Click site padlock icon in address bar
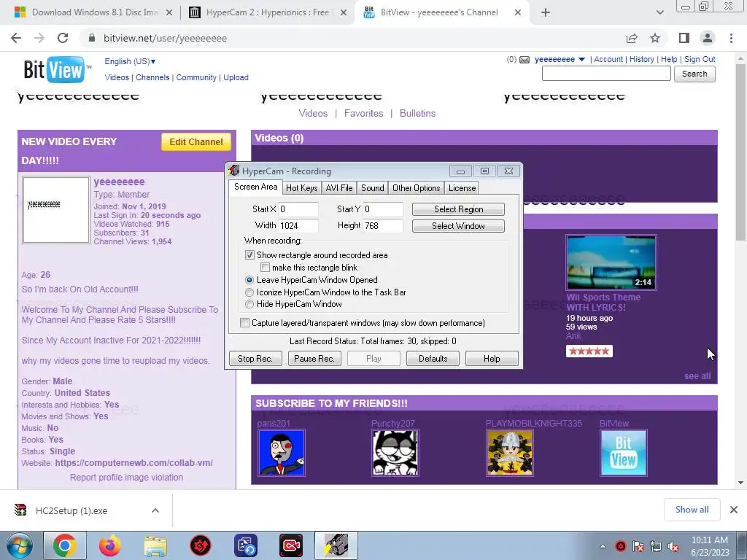The image size is (747, 560). click(92, 38)
